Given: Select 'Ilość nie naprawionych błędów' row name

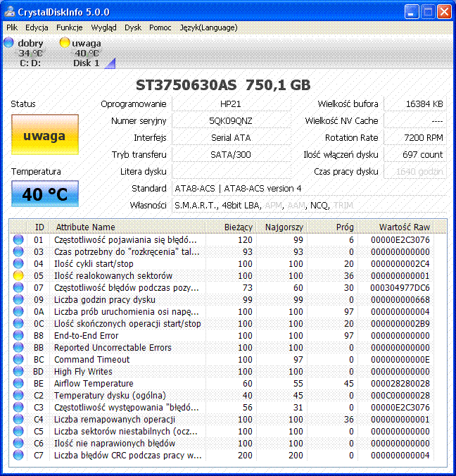Looking at the screenshot, I should [115, 443].
